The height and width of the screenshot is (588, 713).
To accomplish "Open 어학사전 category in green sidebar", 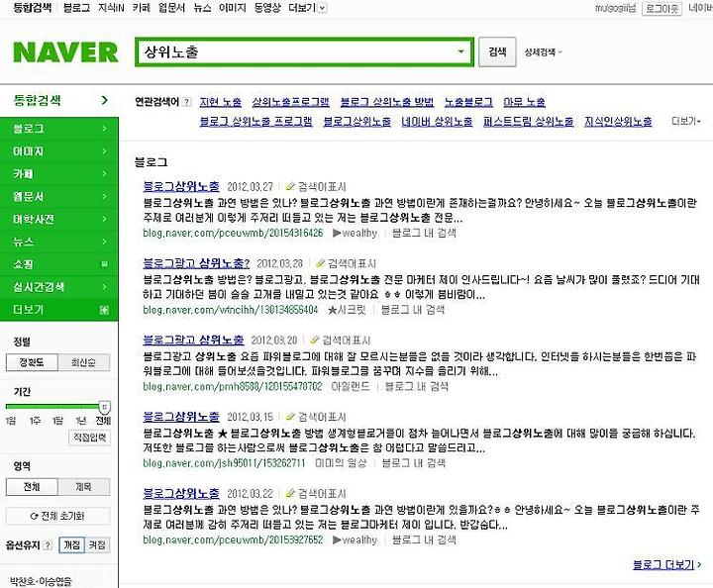I will point(59,219).
